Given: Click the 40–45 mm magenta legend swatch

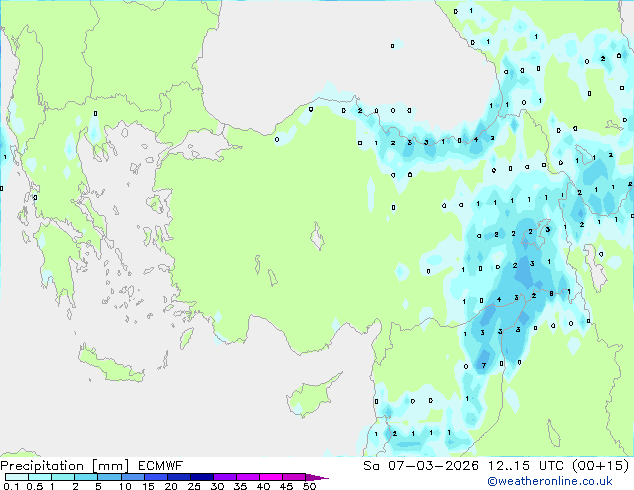Looking at the screenshot, I should tap(271, 477).
